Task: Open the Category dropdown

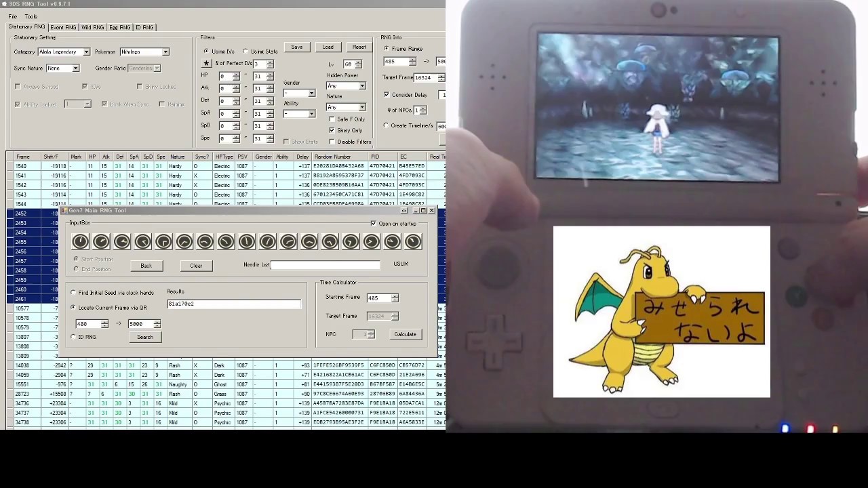Action: point(64,52)
